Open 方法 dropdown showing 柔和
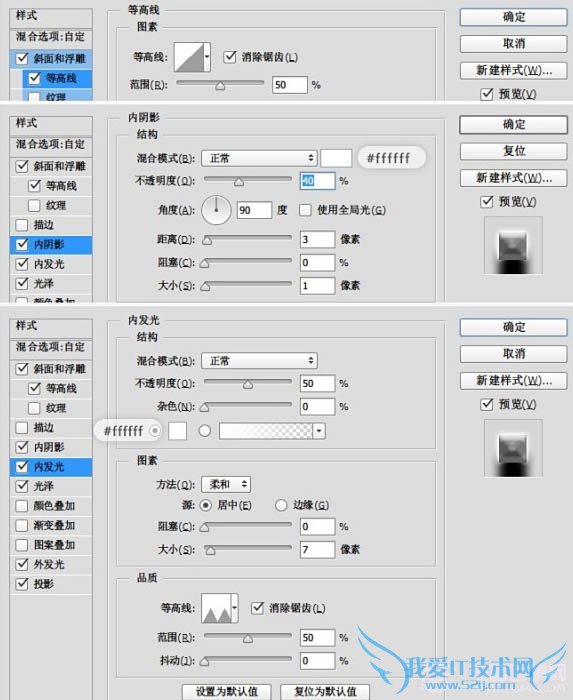This screenshot has height=700, width=573. point(226,484)
